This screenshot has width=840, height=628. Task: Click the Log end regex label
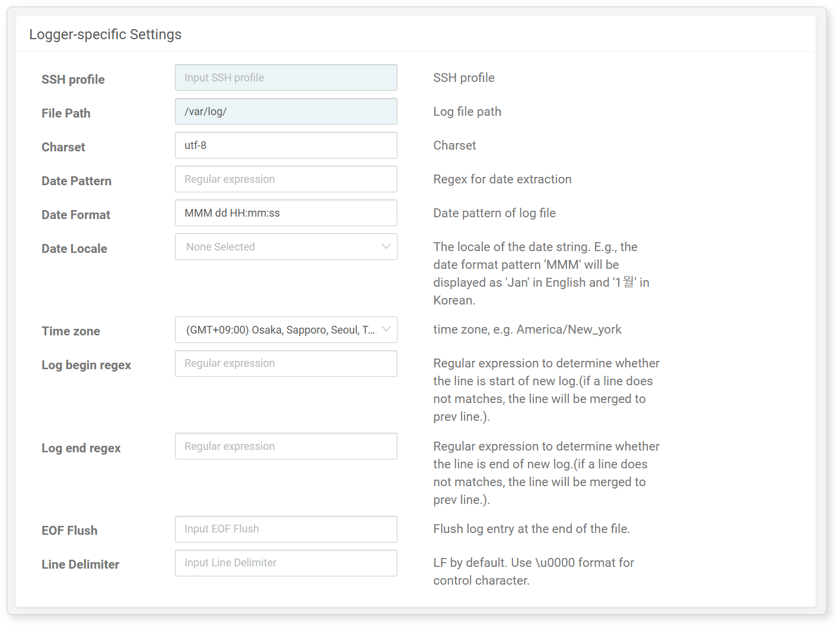[81, 448]
